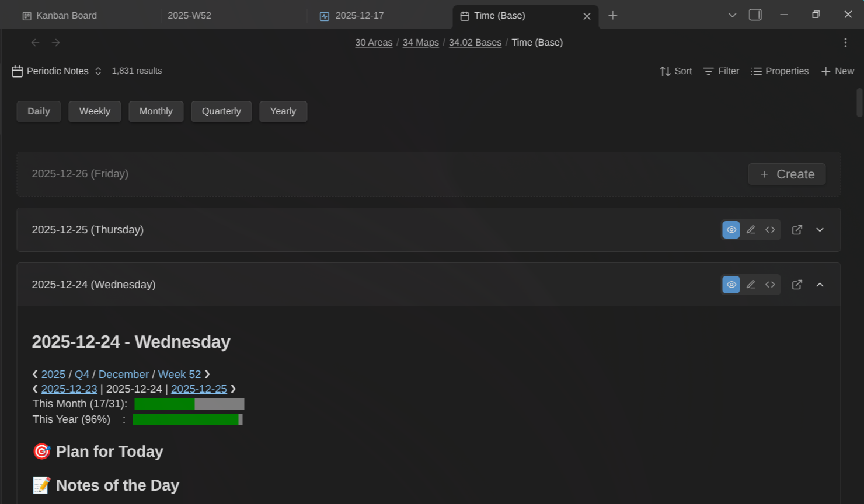Switch to the 2025-W52 tab
Viewport: 864px width, 504px height.
tap(234, 16)
